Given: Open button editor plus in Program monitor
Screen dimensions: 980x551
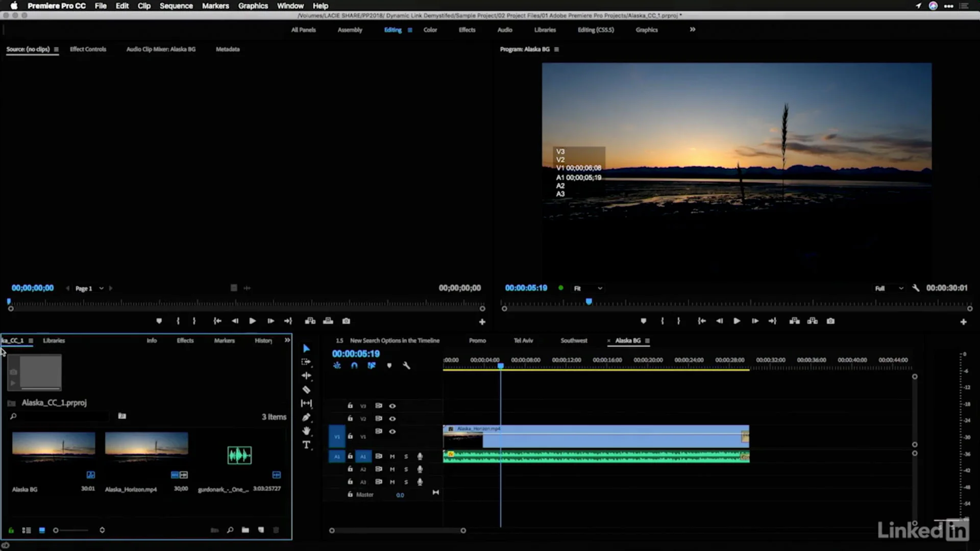Looking at the screenshot, I should [963, 322].
